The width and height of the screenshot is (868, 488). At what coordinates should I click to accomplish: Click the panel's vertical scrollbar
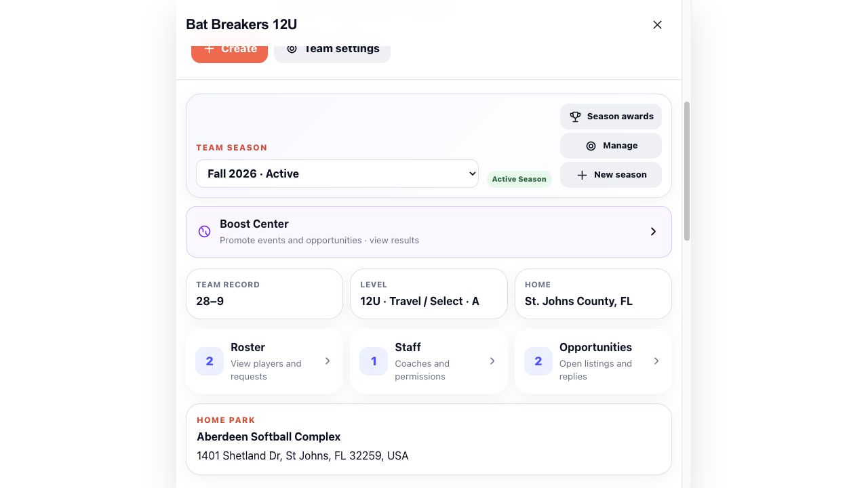tap(687, 171)
